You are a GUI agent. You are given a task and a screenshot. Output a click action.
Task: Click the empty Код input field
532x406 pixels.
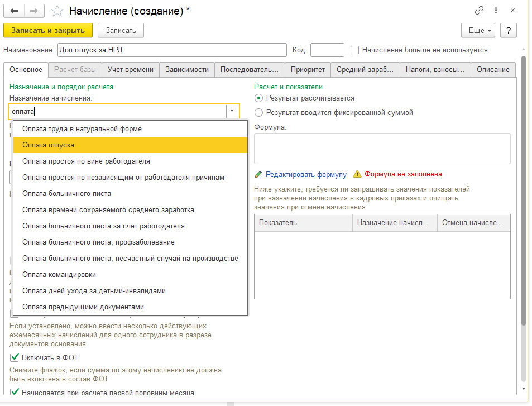tap(328, 50)
